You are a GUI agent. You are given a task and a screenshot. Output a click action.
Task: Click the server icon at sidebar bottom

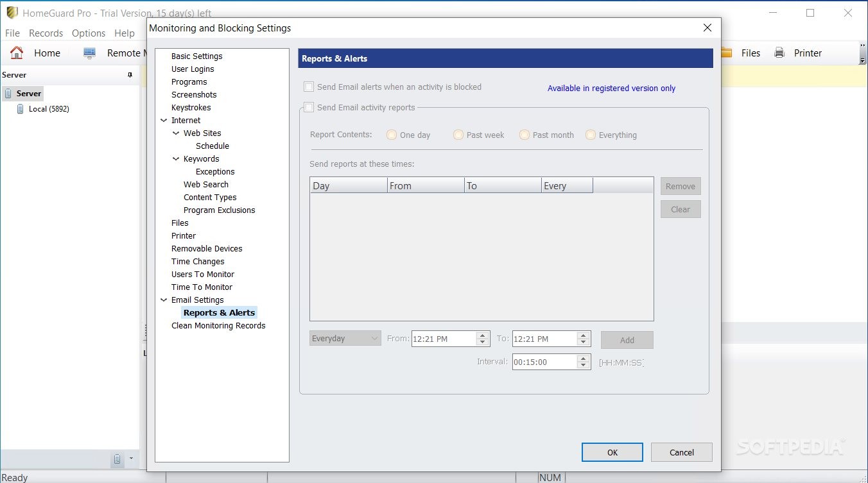(117, 459)
